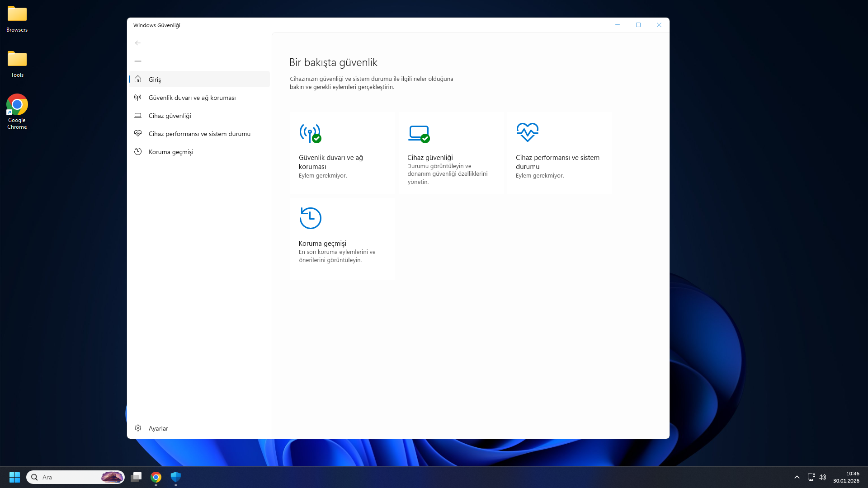Image resolution: width=868 pixels, height=488 pixels.
Task: Open the firewall tile's antenna icon
Action: (x=310, y=133)
